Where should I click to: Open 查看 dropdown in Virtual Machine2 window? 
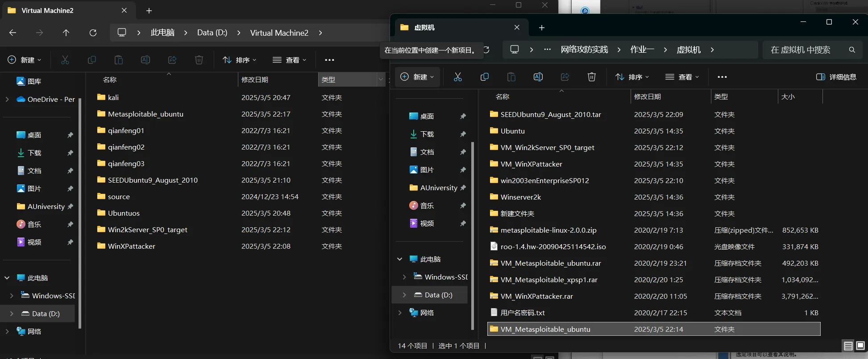[x=289, y=60]
